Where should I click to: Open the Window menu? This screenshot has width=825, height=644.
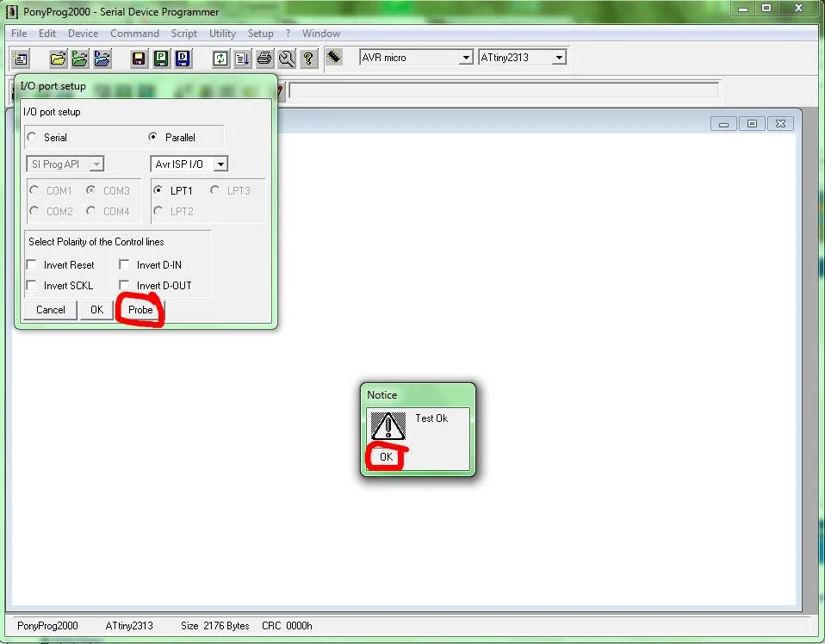321,33
